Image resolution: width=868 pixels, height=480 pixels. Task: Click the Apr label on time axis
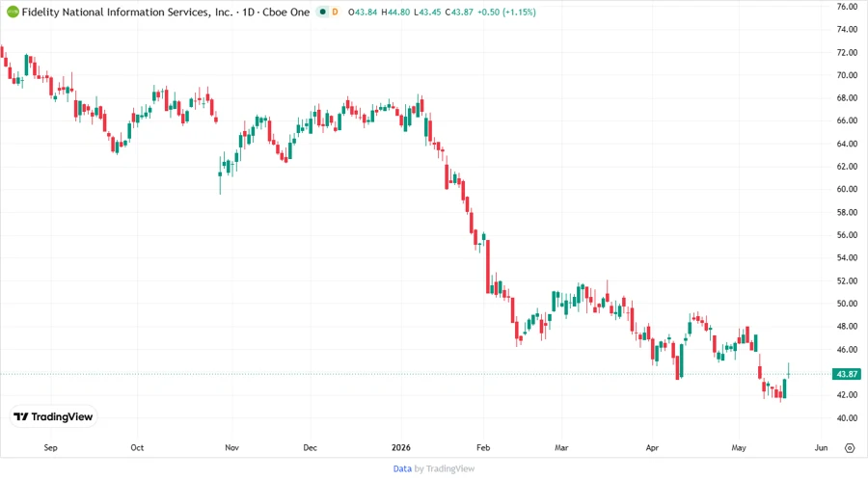[x=652, y=447]
